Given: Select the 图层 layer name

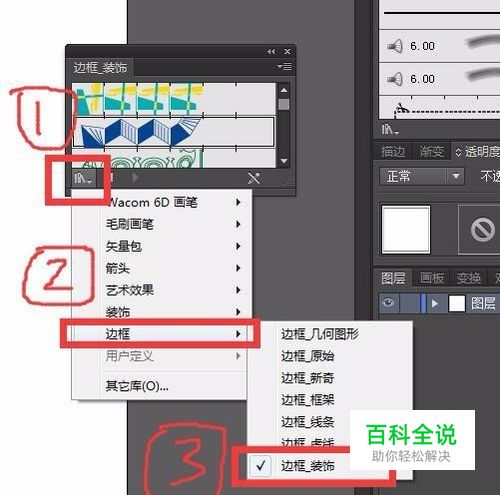Looking at the screenshot, I should [x=483, y=304].
